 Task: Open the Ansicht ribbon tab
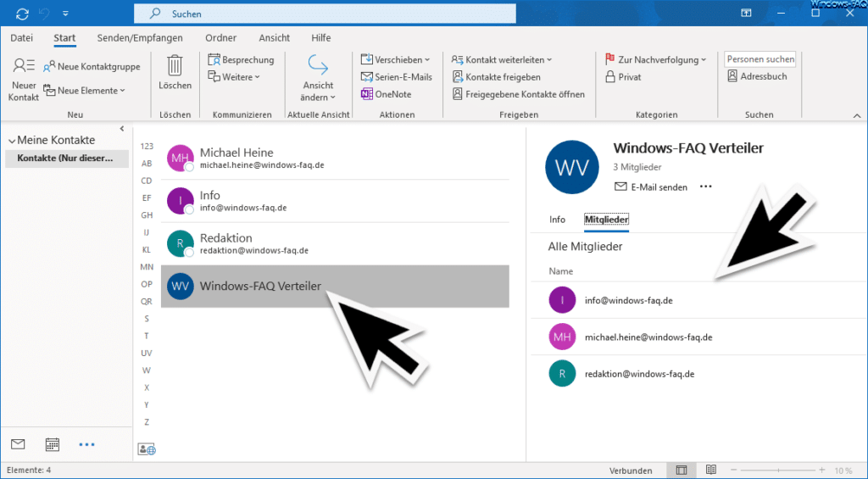(274, 38)
